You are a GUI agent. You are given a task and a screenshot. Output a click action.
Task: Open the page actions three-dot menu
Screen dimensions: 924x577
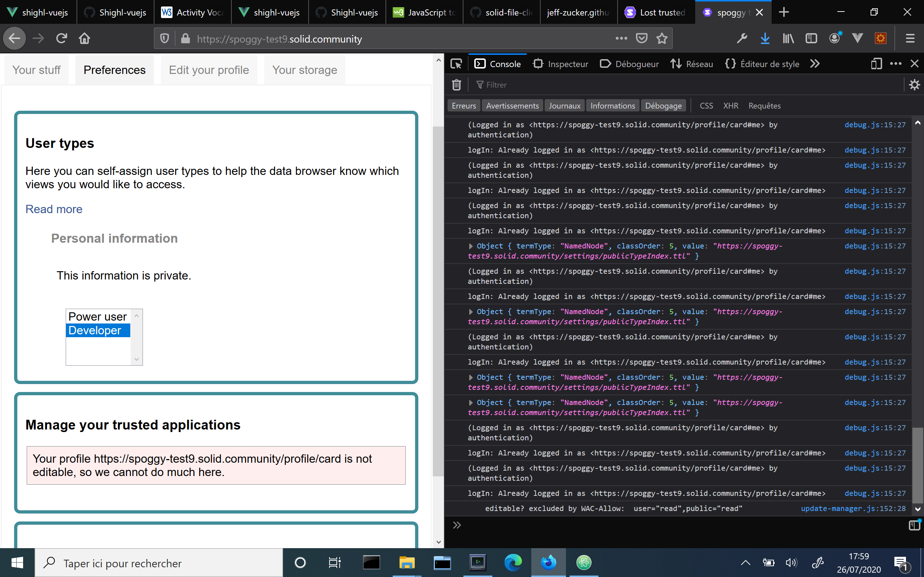click(x=621, y=39)
